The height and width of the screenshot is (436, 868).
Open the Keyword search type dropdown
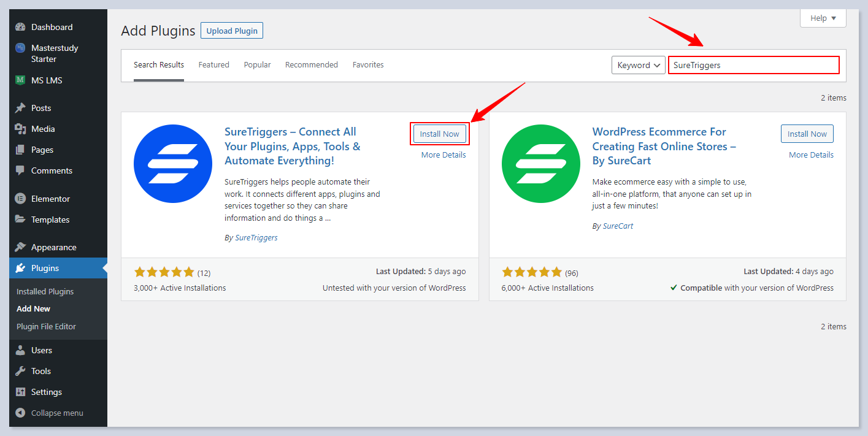coord(638,65)
